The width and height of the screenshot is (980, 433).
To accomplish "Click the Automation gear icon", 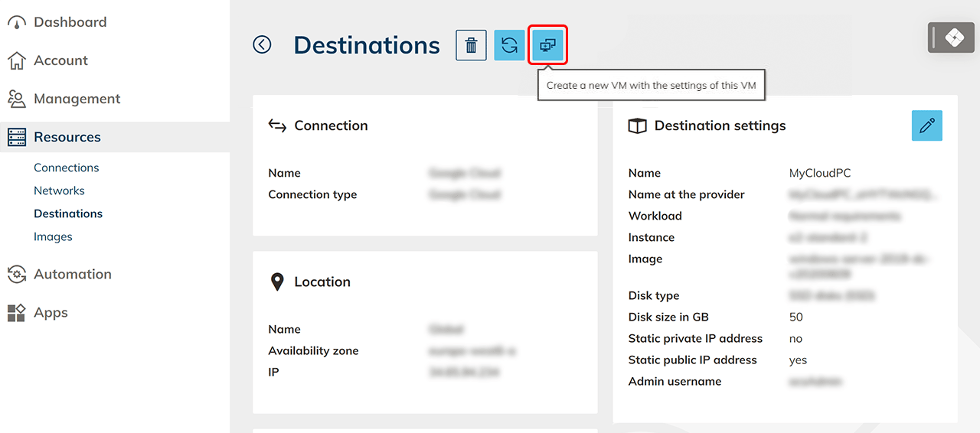I will pyautogui.click(x=16, y=275).
